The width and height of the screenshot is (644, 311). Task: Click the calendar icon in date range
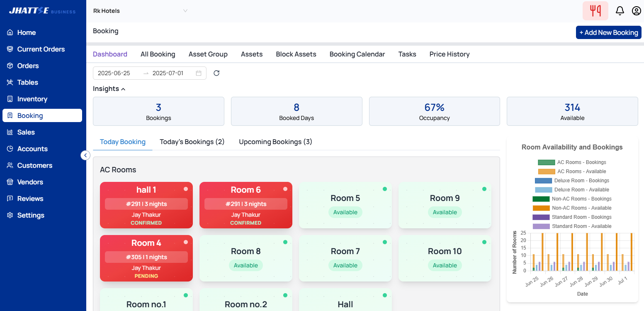[199, 73]
